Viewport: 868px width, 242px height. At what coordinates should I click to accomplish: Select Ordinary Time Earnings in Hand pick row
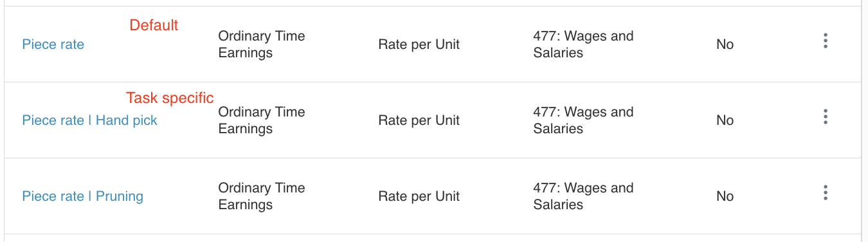coord(262,120)
